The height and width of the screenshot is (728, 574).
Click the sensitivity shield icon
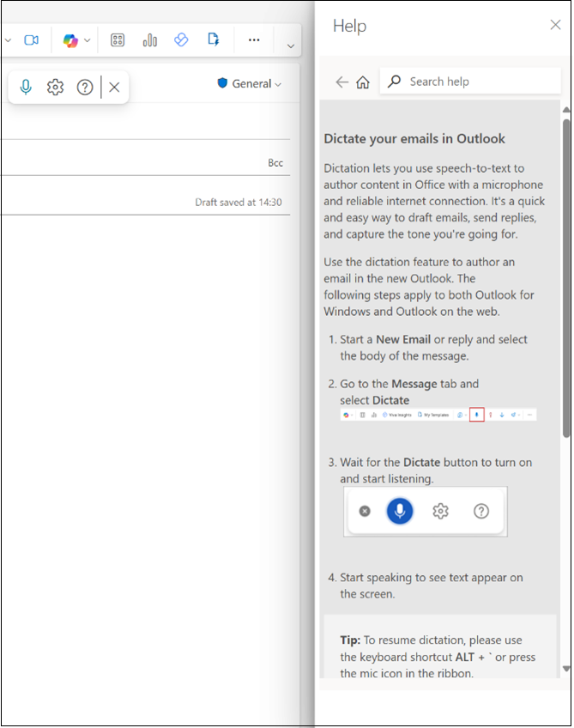coord(222,83)
